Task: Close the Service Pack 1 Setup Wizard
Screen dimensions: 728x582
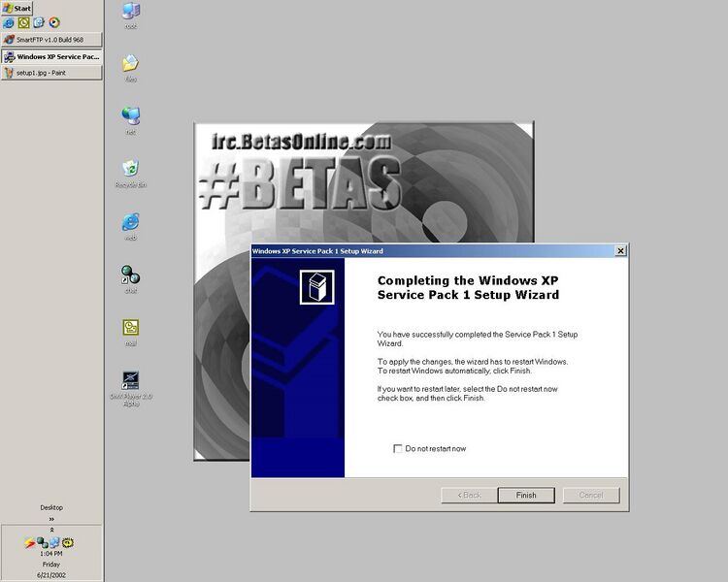Action: [x=620, y=251]
